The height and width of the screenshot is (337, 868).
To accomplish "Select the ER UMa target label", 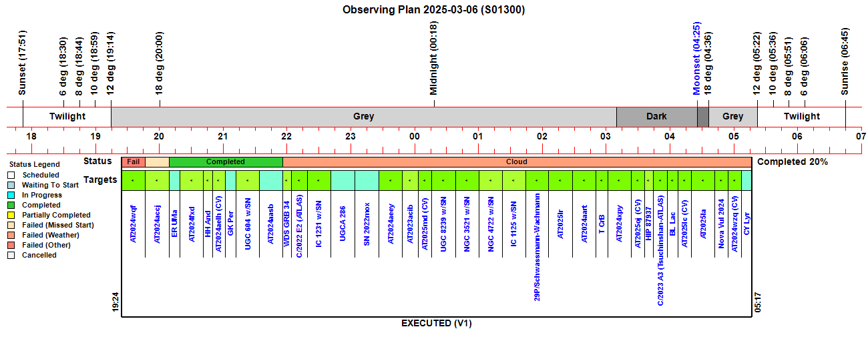I will 175,218.
